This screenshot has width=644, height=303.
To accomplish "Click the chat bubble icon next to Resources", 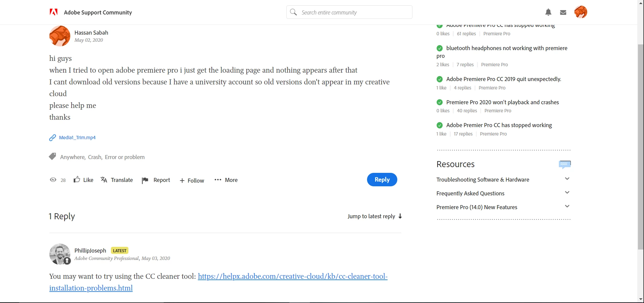I will (x=565, y=164).
